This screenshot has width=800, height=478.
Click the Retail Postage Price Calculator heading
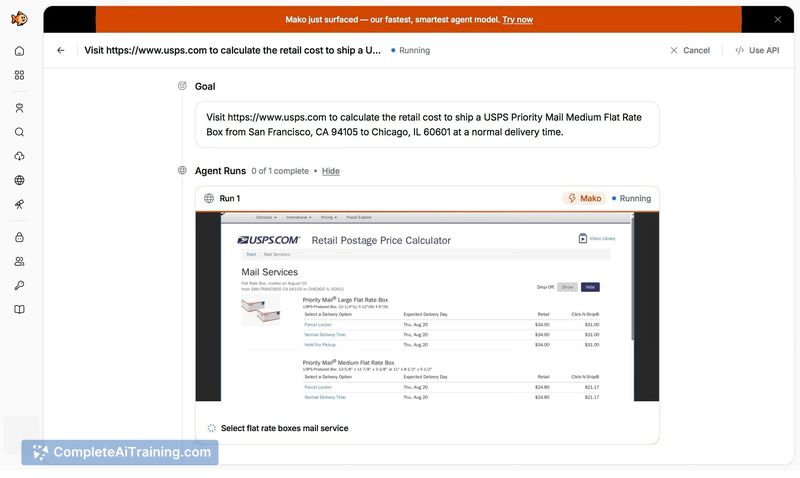[381, 240]
